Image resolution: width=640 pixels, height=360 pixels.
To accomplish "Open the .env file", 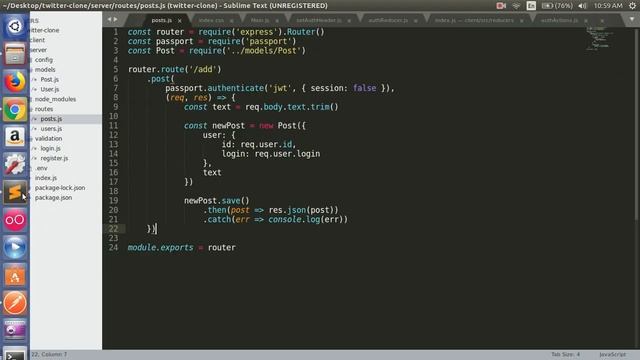I will coord(41,168).
